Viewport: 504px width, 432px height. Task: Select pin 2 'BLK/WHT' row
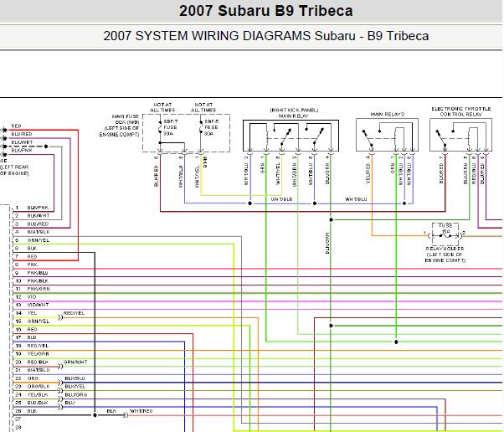click(32, 216)
